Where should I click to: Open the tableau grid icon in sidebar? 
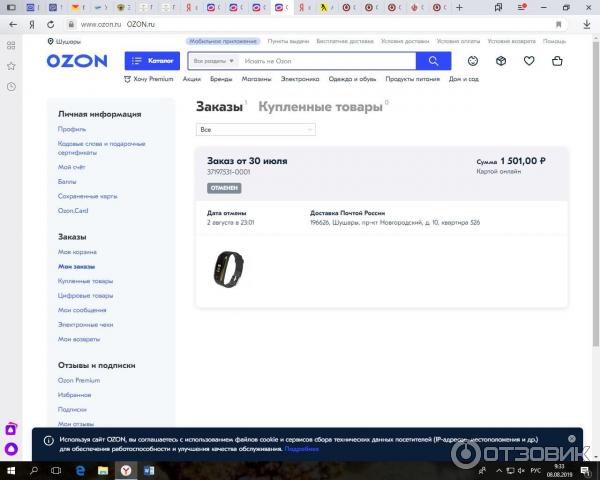tap(11, 46)
